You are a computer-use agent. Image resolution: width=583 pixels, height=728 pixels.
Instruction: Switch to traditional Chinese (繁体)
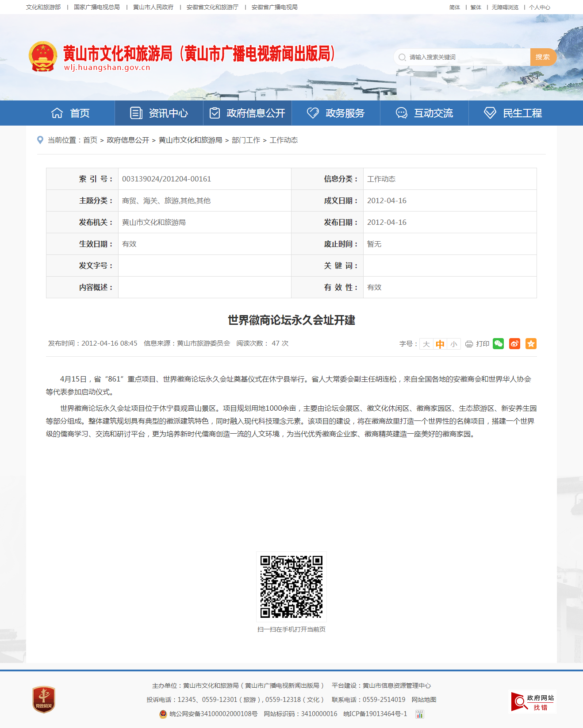(476, 8)
